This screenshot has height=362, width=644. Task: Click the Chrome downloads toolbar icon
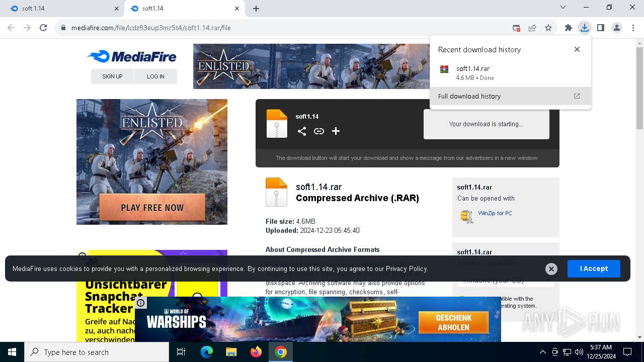coord(584,28)
